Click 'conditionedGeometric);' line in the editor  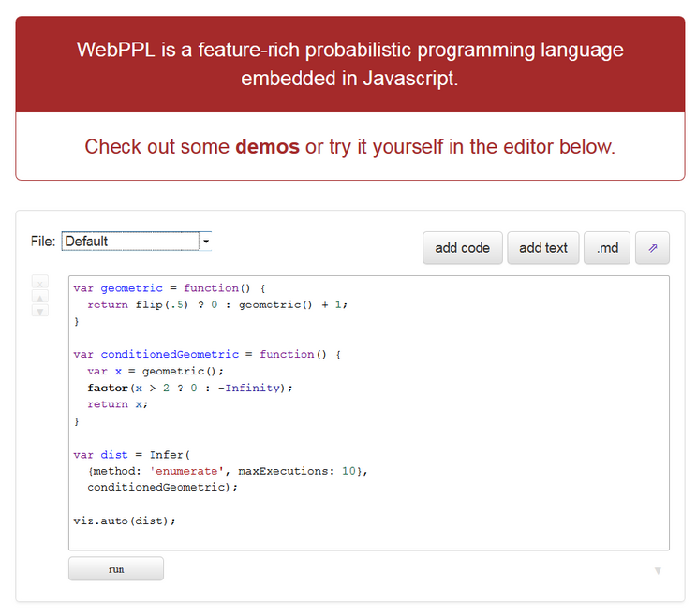pos(162,487)
